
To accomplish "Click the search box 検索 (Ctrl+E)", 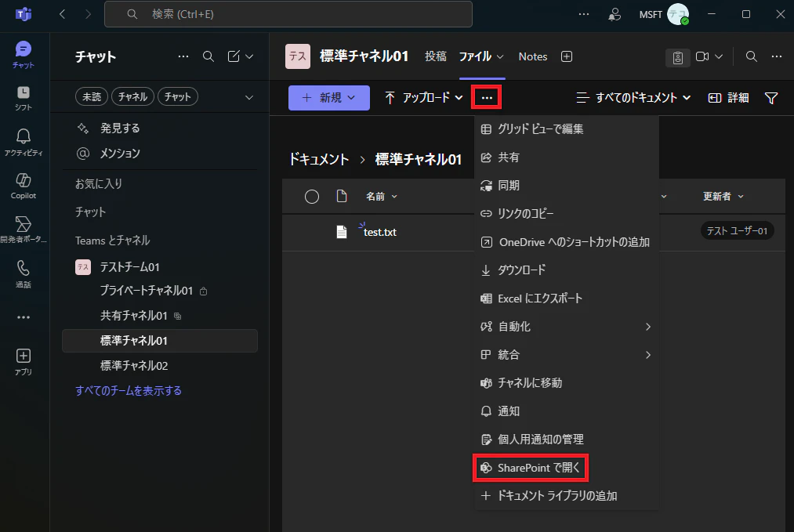I will click(288, 14).
